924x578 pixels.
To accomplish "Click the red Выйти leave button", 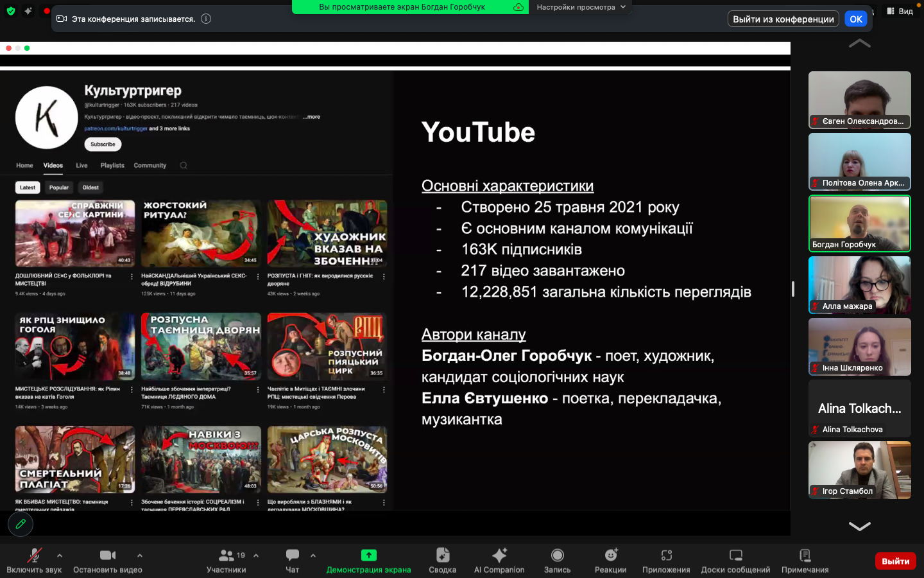I will [x=895, y=561].
